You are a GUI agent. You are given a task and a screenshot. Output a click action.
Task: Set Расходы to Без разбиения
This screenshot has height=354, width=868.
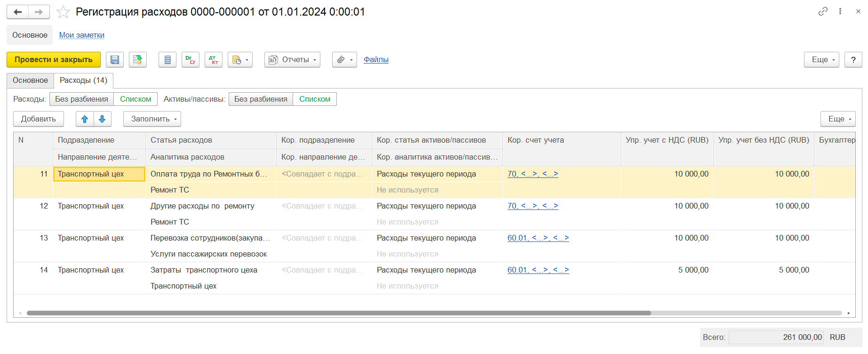pos(81,99)
